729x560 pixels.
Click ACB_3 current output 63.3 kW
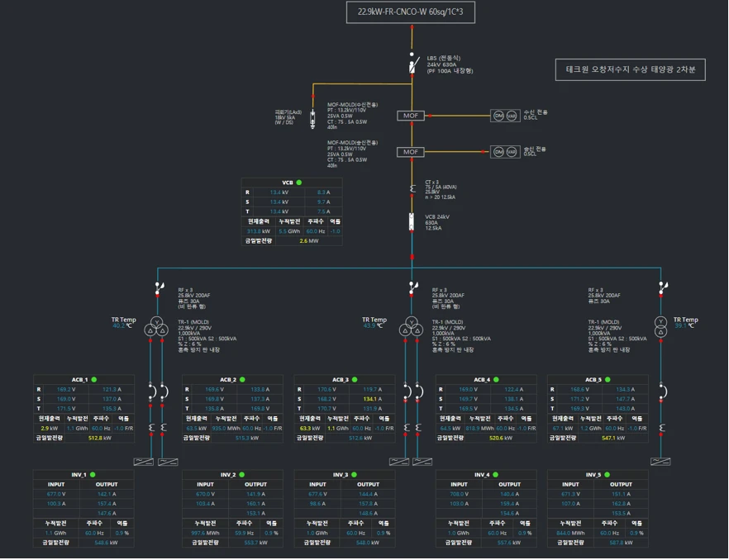[309, 428]
